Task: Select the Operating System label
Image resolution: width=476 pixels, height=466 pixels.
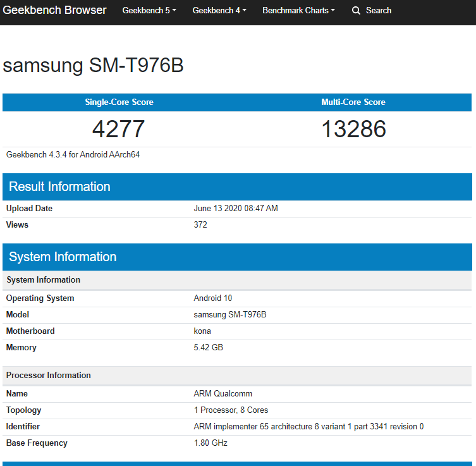Action: [40, 298]
